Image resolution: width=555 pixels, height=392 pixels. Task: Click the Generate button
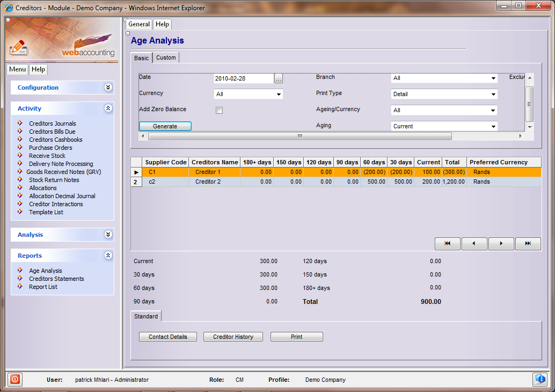pyautogui.click(x=165, y=126)
